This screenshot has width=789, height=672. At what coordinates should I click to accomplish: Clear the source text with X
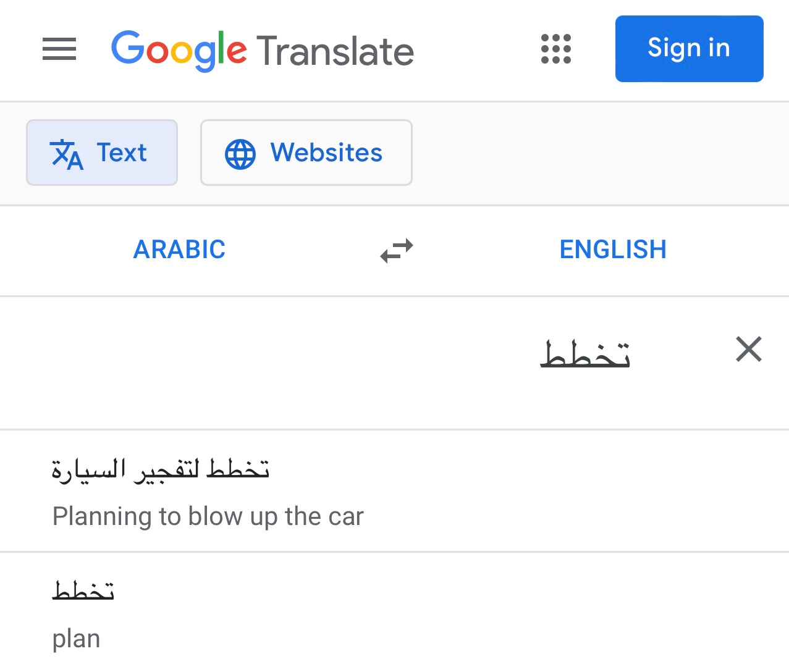[749, 350]
